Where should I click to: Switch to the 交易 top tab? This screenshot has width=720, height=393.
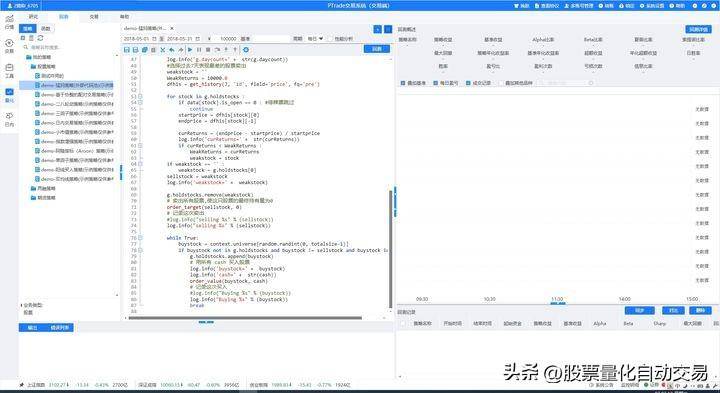coord(94,17)
